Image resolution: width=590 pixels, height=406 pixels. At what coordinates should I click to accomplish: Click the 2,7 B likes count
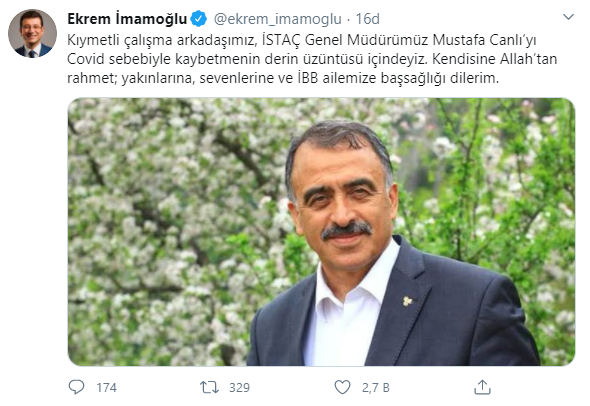click(376, 388)
